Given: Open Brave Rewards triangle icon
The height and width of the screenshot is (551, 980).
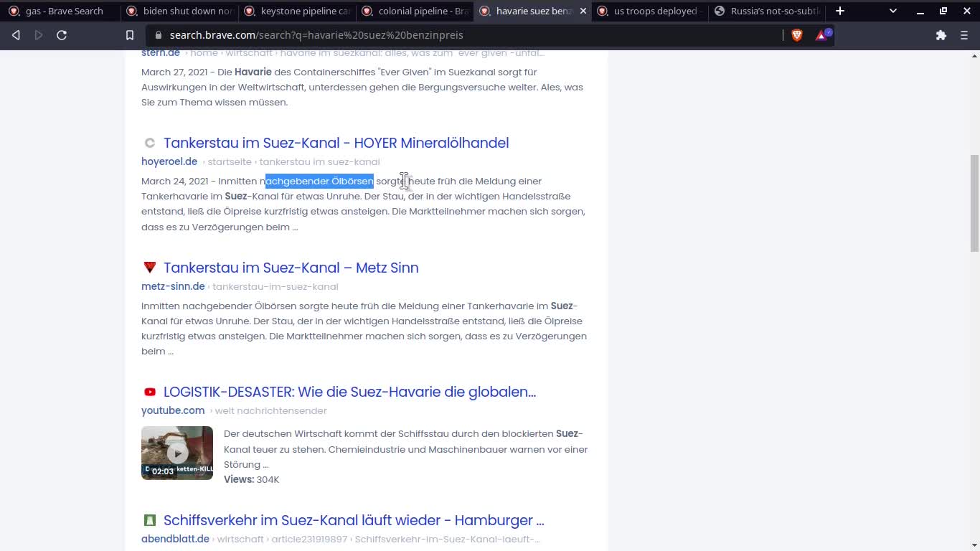Looking at the screenshot, I should pyautogui.click(x=822, y=35).
